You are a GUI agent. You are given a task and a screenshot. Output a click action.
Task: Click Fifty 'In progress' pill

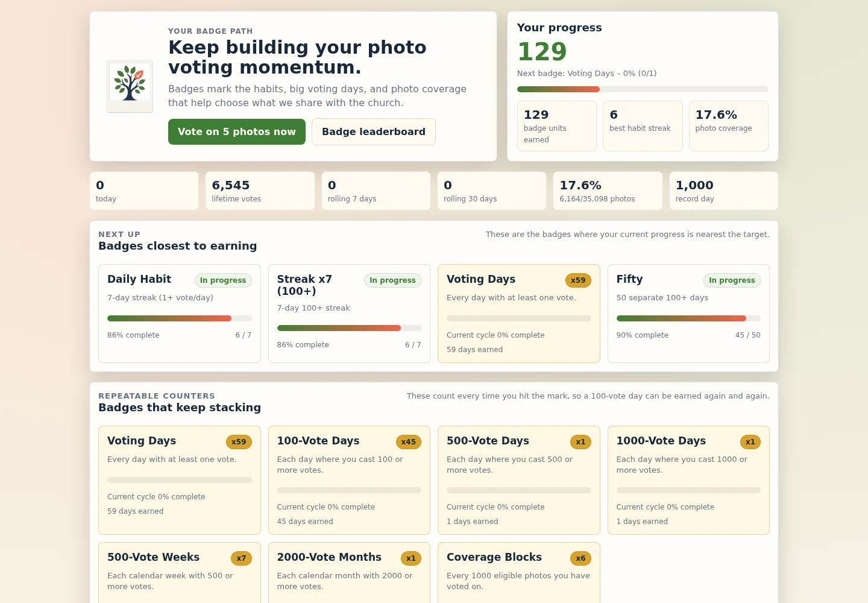[732, 280]
